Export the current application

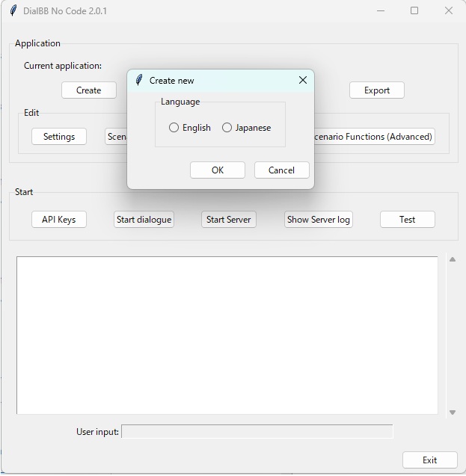tap(377, 90)
